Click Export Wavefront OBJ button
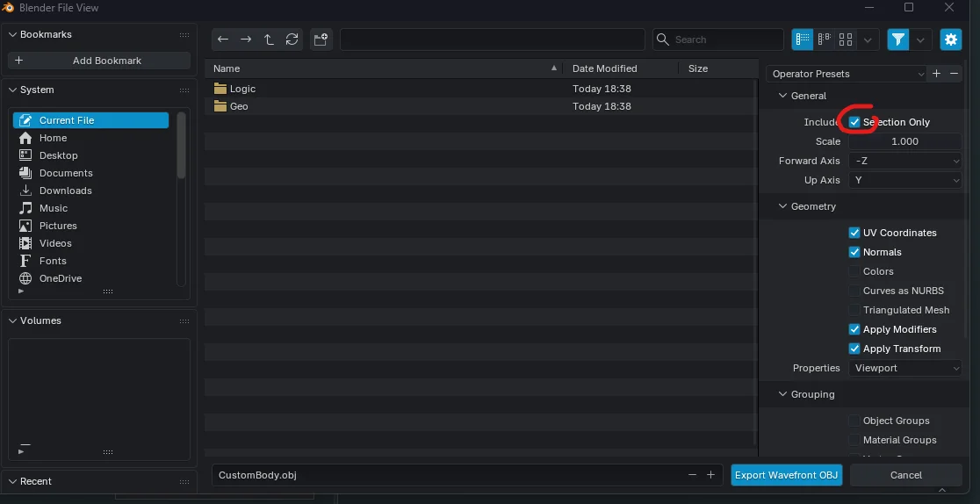980x504 pixels. (x=786, y=475)
